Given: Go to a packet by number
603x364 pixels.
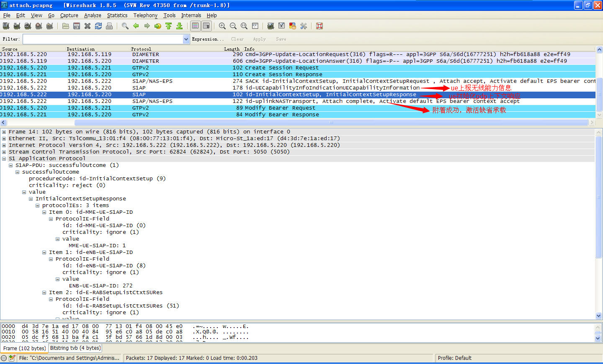Looking at the screenshot, I should coord(158,26).
